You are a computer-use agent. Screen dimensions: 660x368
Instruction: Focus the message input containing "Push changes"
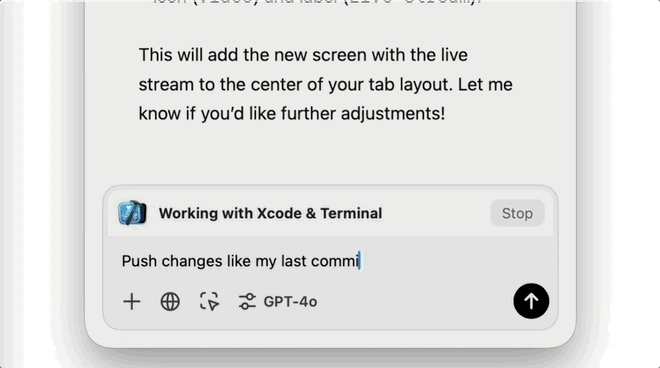click(x=330, y=261)
